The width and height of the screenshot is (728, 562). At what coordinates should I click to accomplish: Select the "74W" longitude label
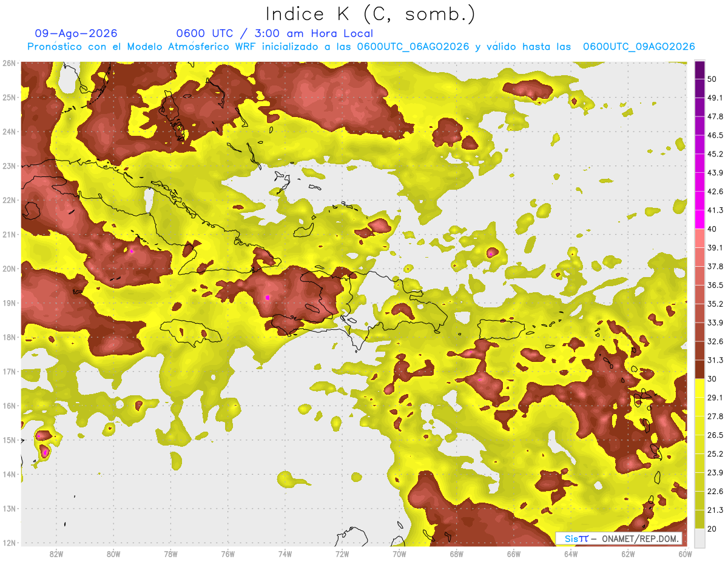[285, 554]
